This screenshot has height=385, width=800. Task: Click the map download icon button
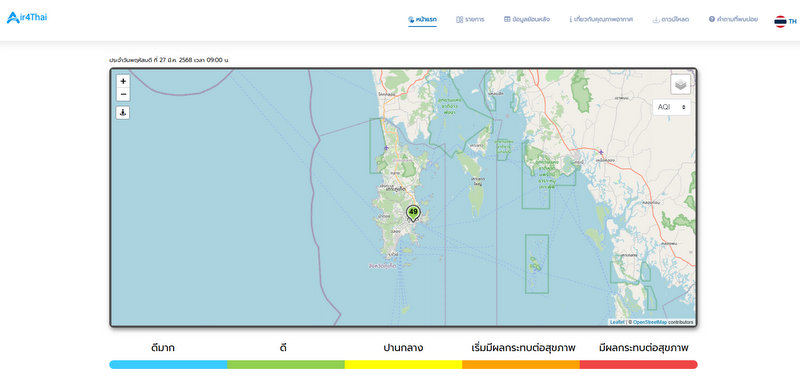pos(123,112)
